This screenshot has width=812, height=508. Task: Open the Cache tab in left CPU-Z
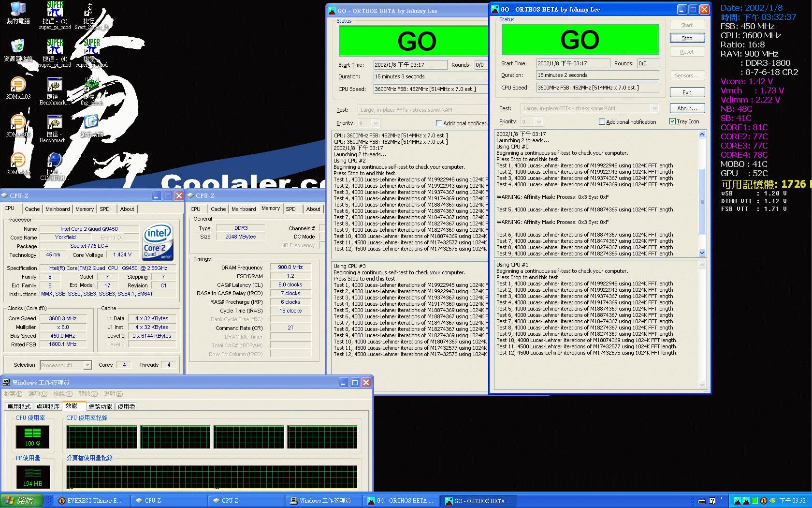[x=32, y=209]
